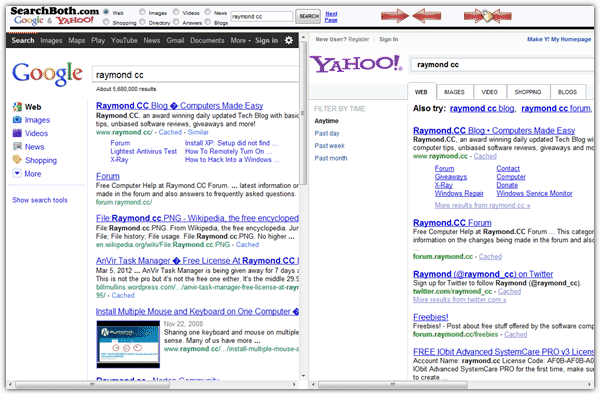Click the Web icon in Google sidebar

click(17, 107)
